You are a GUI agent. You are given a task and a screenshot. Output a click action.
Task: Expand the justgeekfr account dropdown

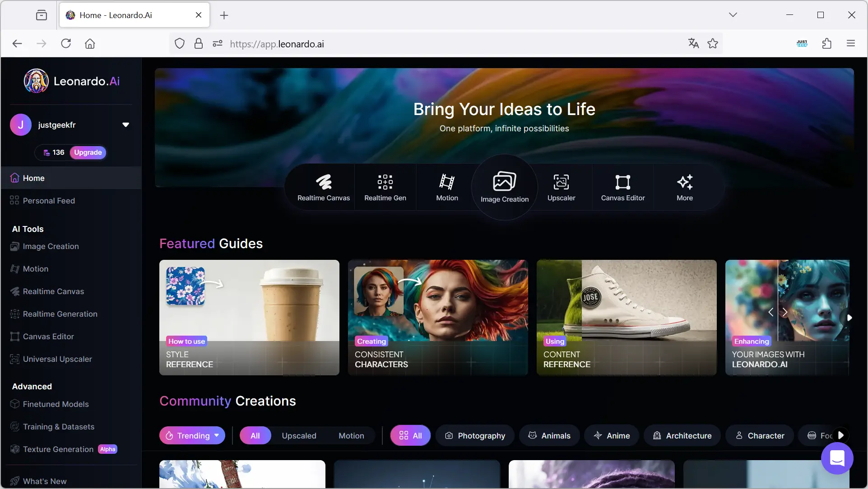(x=125, y=125)
